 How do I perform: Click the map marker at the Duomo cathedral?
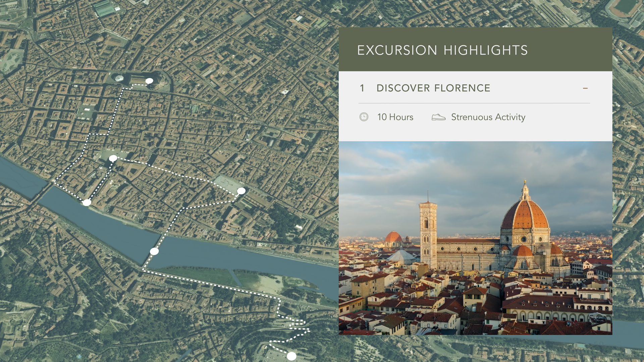click(149, 81)
